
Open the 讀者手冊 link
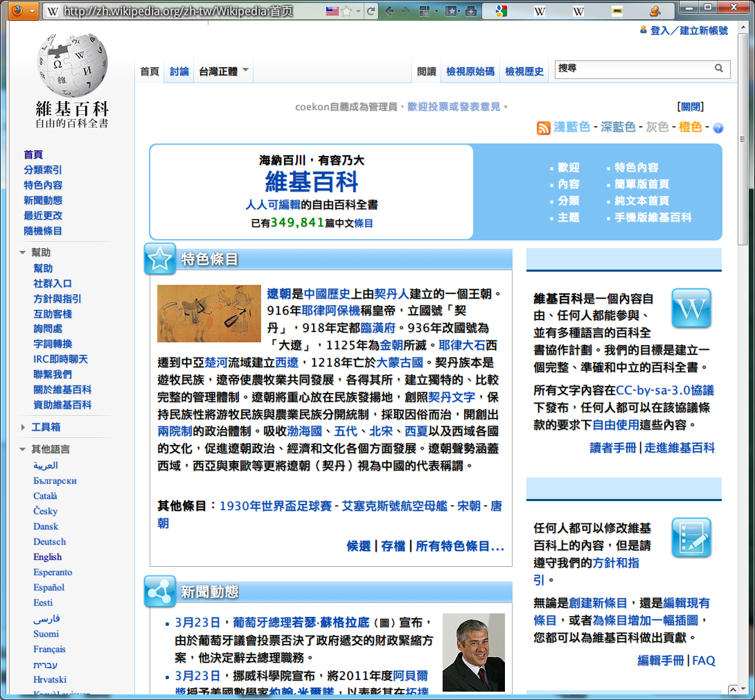613,448
